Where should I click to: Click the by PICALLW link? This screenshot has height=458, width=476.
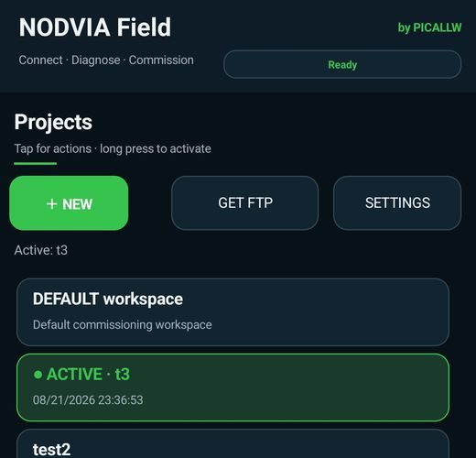click(429, 27)
